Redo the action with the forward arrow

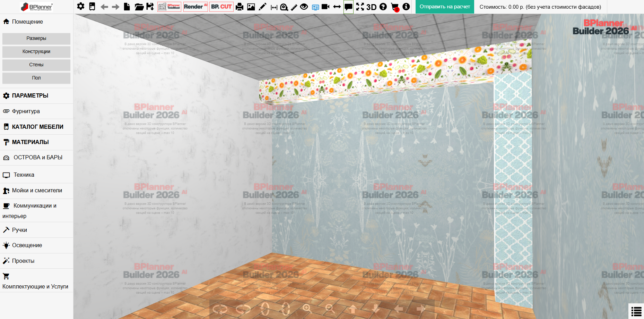point(116,7)
